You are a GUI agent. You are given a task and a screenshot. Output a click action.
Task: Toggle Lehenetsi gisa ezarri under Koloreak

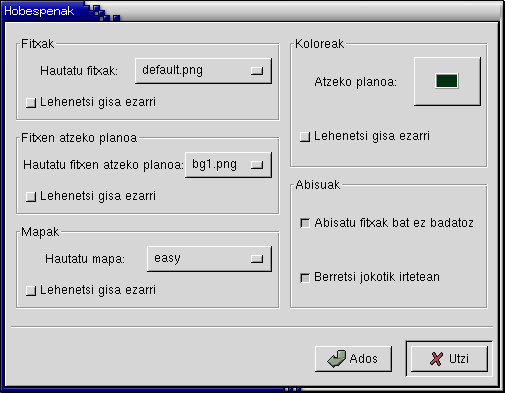click(x=305, y=136)
